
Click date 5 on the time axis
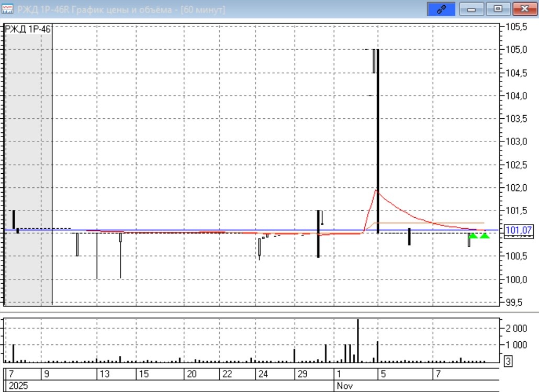tap(383, 374)
